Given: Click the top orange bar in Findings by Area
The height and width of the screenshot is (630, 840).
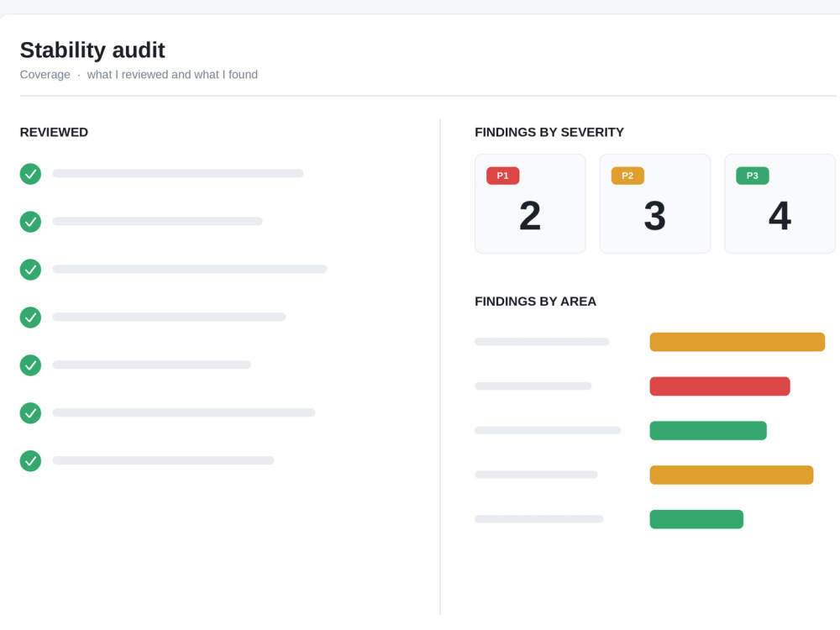Looking at the screenshot, I should pyautogui.click(x=738, y=342).
